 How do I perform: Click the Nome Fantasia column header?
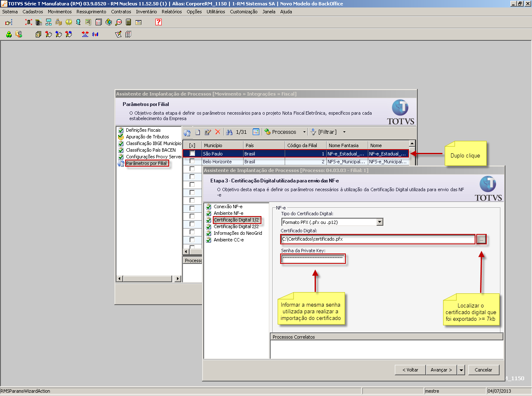click(347, 145)
